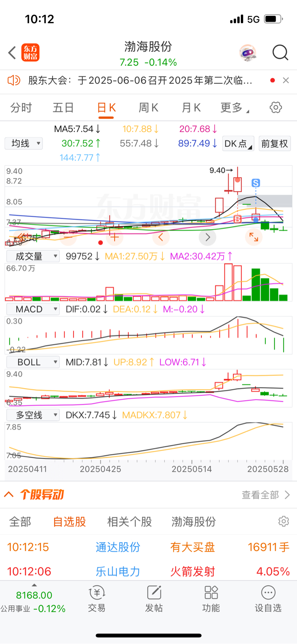Select the 日K tab
The image size is (297, 644).
[106, 108]
